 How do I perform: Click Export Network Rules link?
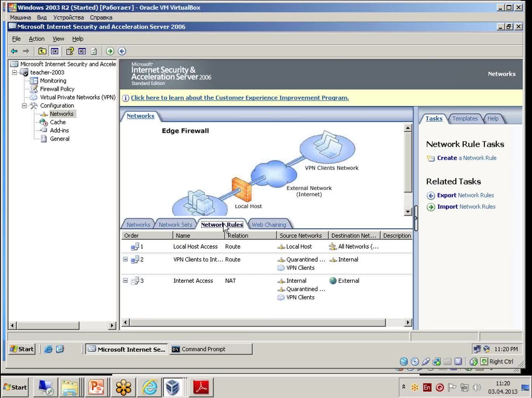click(x=465, y=195)
